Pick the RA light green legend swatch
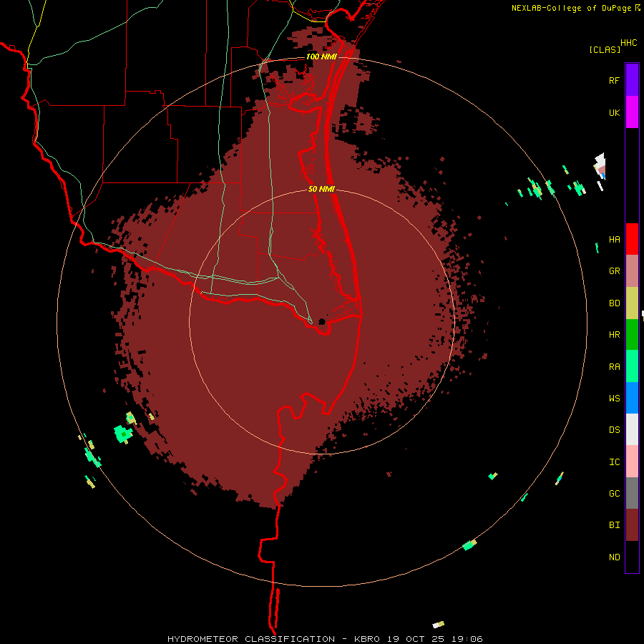This screenshot has width=644, height=644. [x=632, y=366]
